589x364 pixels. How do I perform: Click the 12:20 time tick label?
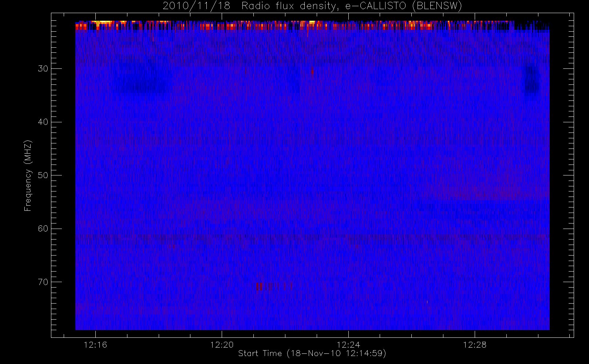point(222,345)
